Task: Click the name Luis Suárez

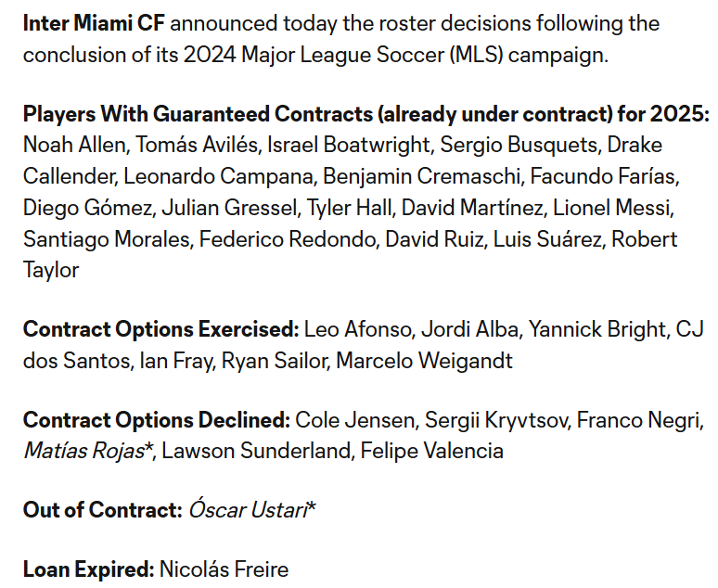Action: point(546,239)
